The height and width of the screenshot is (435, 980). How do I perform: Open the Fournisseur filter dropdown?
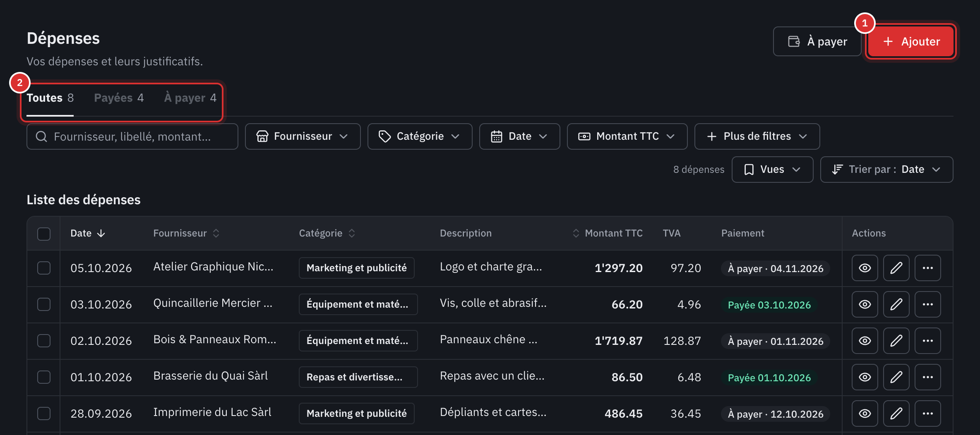pyautogui.click(x=303, y=136)
